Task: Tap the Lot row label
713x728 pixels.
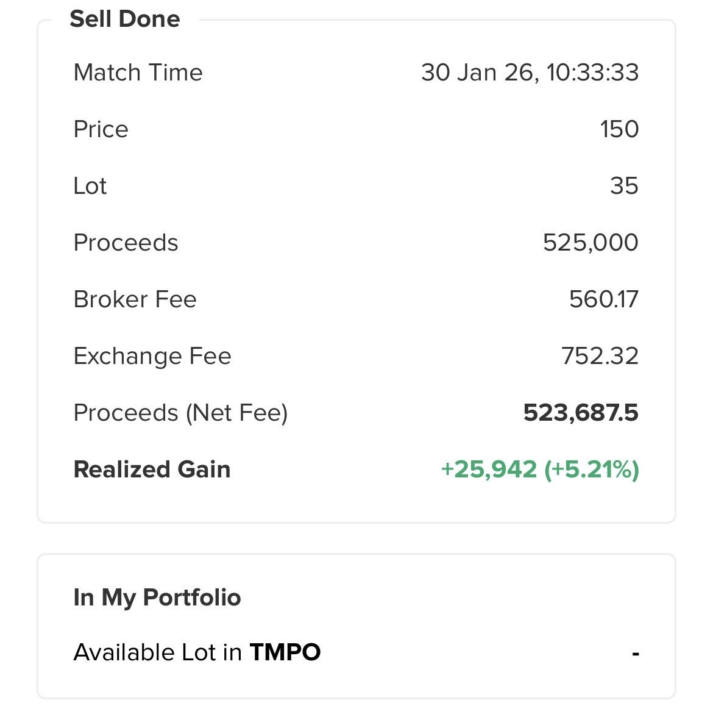Action: (90, 186)
